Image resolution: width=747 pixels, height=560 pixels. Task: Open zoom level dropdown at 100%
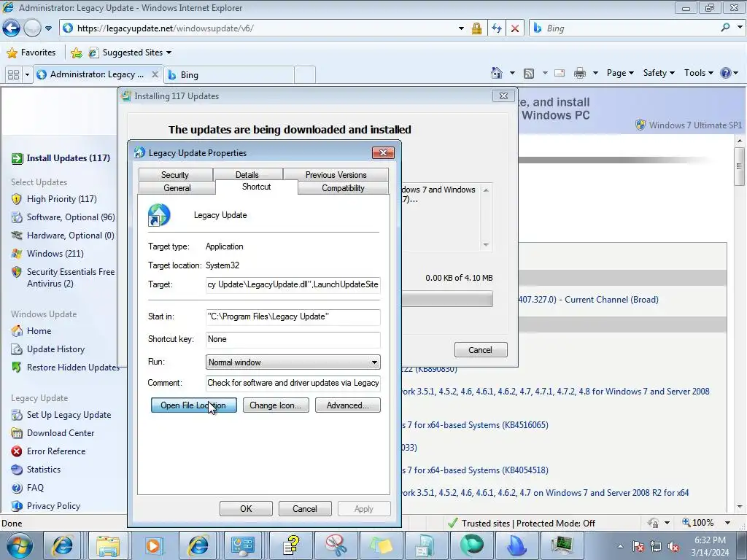click(x=727, y=523)
